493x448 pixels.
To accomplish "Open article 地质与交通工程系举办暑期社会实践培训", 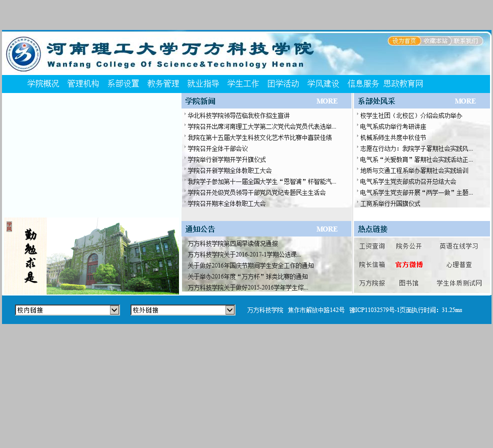I will tap(414, 170).
